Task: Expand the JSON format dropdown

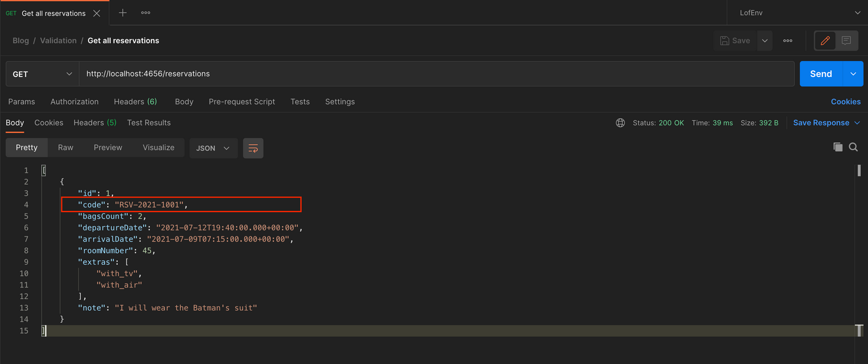Action: click(213, 148)
